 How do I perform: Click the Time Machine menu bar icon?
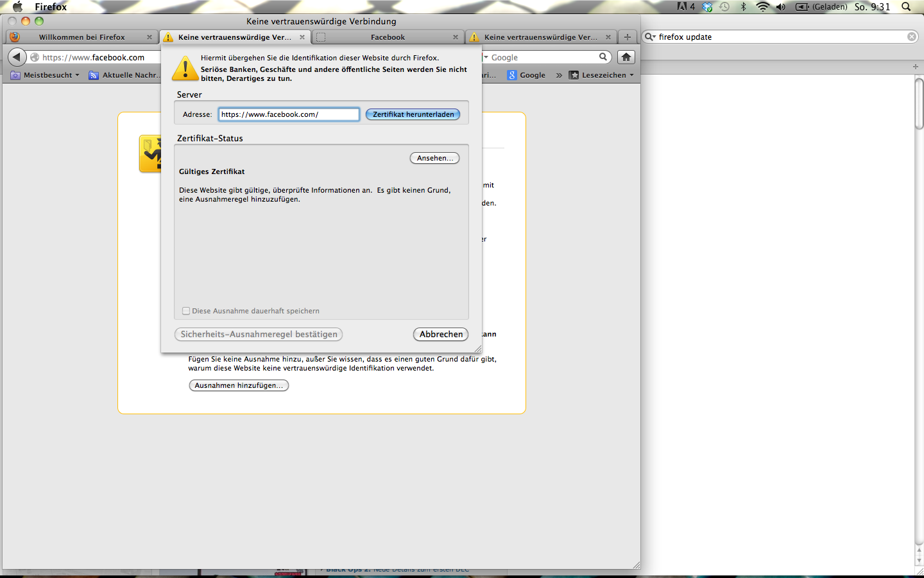[724, 6]
